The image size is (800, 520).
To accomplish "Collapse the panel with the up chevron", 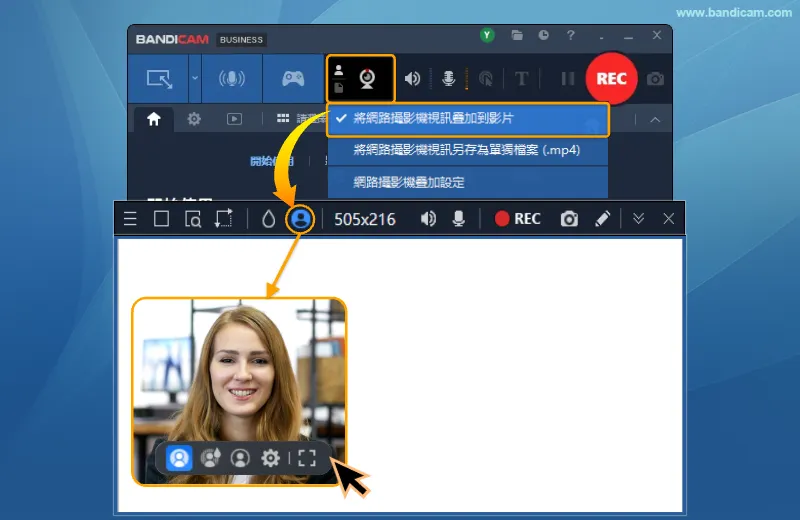I will point(655,120).
